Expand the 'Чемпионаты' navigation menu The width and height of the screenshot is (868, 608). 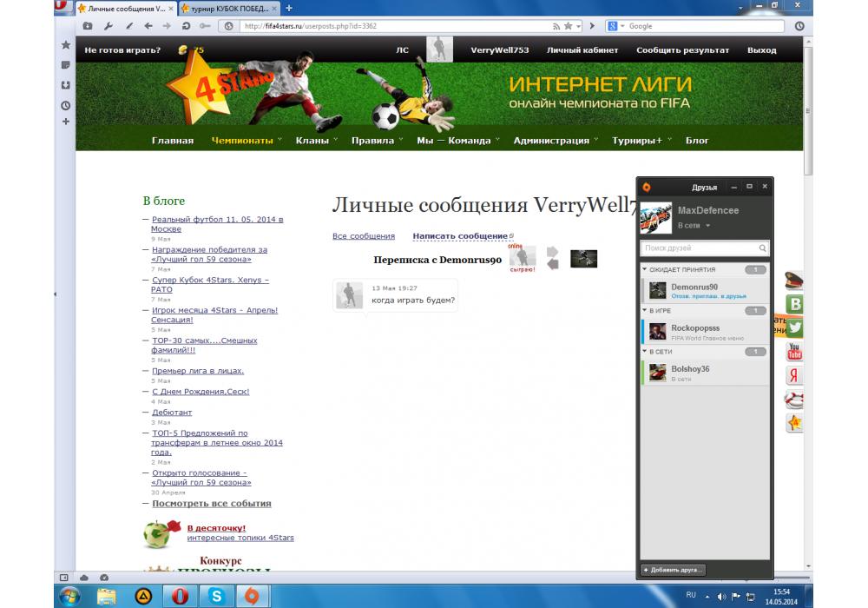click(x=246, y=141)
